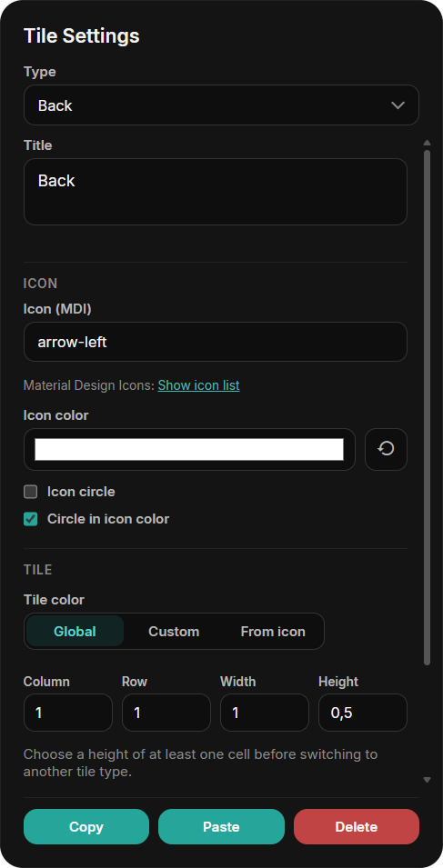Click the scrollbar down arrow
This screenshot has height=868, width=443.
click(x=427, y=780)
